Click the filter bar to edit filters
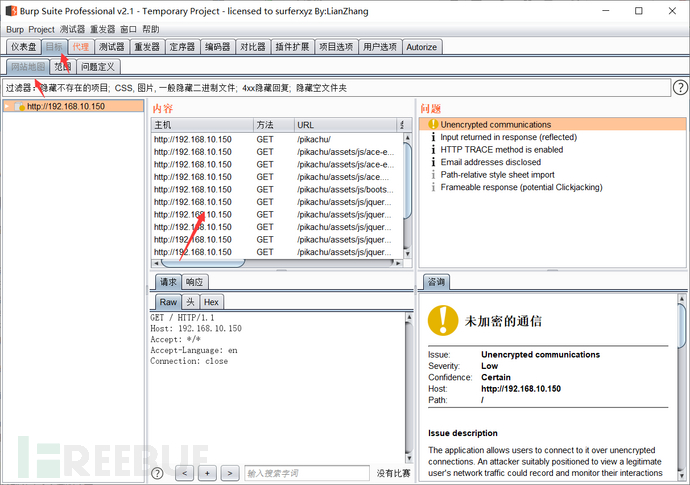This screenshot has width=690, height=485. click(x=337, y=88)
